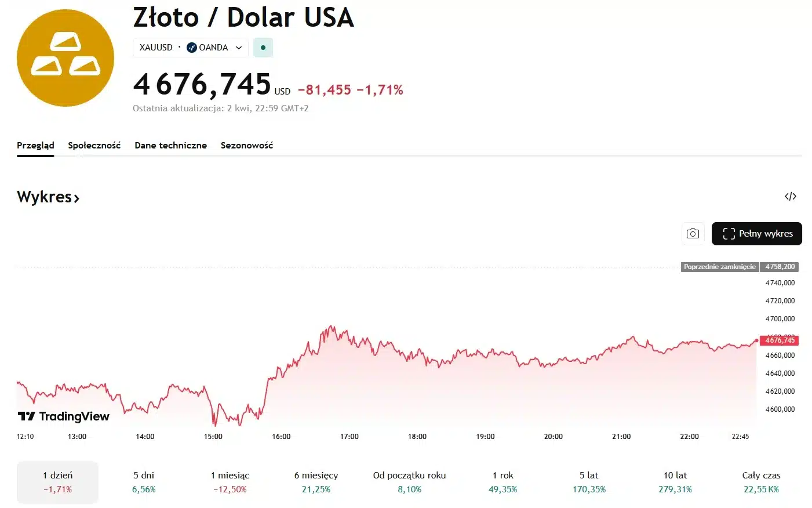Switch chart to Cały czas range
This screenshot has width=812, height=508.
tap(761, 482)
